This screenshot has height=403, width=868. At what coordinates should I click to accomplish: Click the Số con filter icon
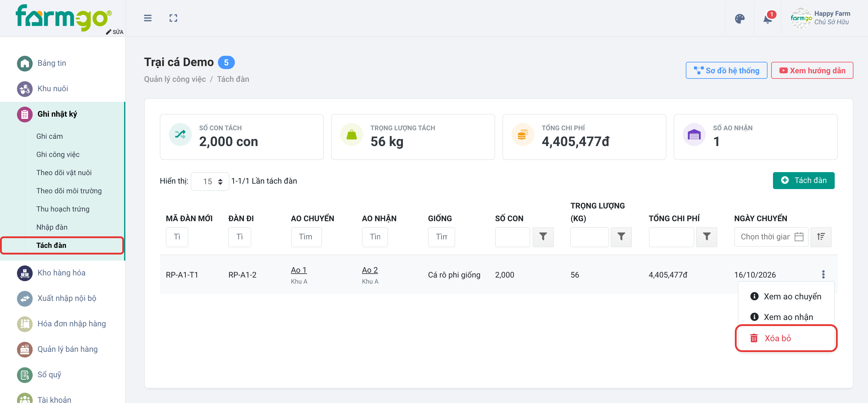[543, 237]
